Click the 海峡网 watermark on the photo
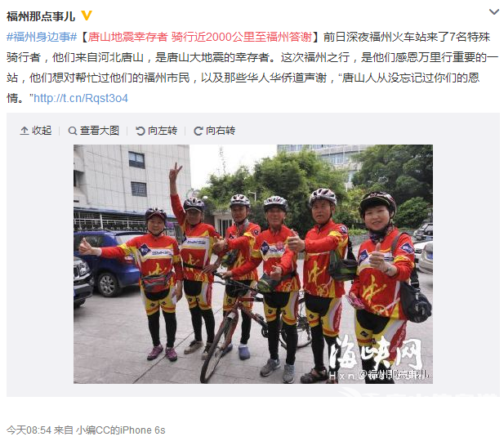This screenshot has width=504, height=441. (376, 354)
